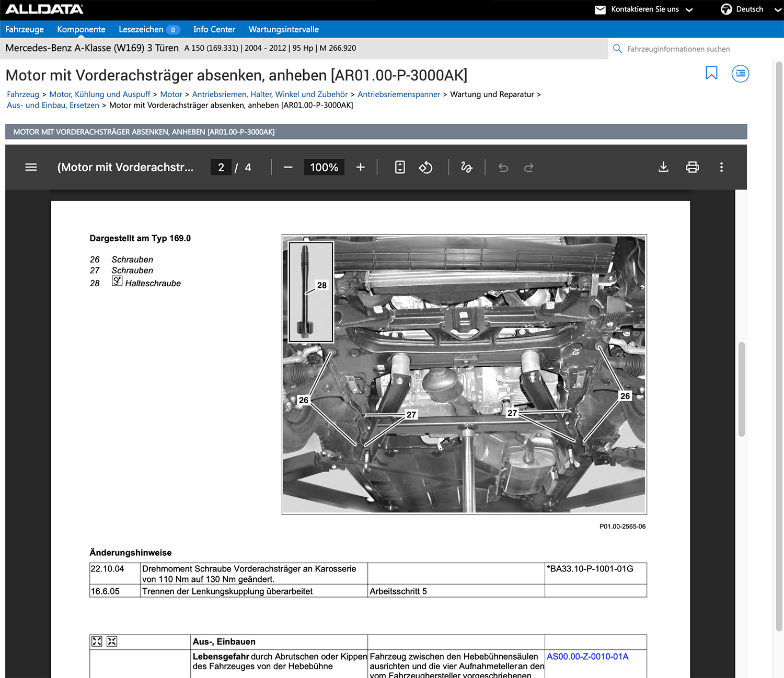Click the ALLDATA logo
Image resolution: width=784 pixels, height=678 pixels.
44,9
